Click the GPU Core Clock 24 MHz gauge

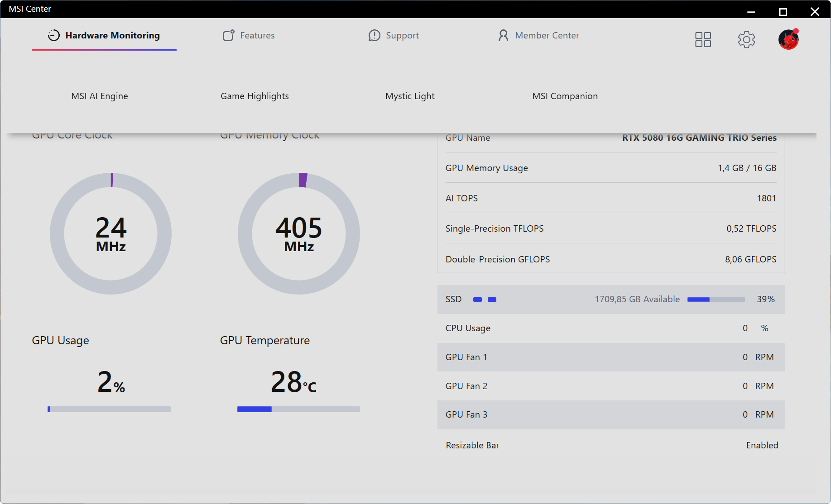[x=111, y=233]
